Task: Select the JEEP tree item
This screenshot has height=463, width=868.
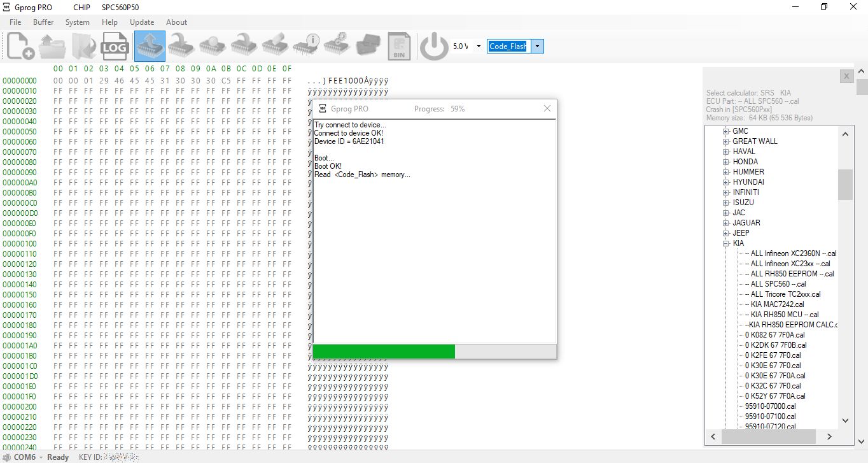Action: click(x=741, y=233)
